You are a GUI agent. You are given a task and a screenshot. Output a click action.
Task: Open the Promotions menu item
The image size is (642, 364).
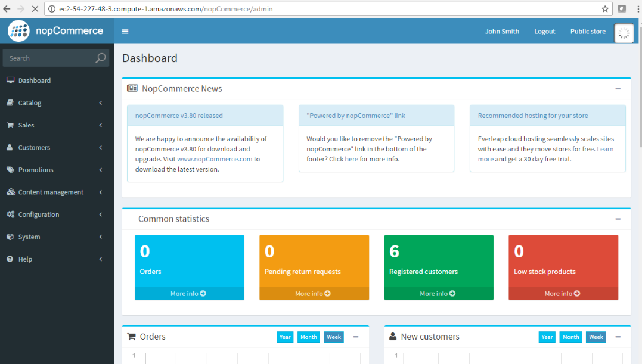(x=57, y=169)
